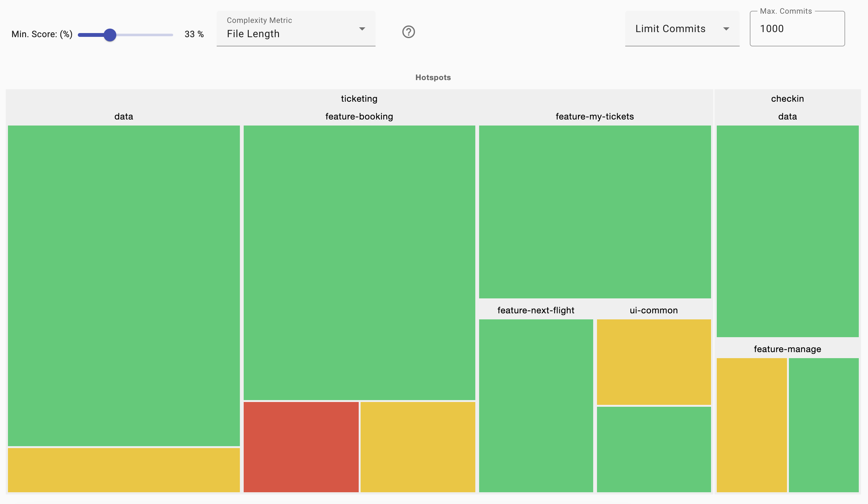Click the Complexity Metric dropdown arrow

tap(362, 29)
